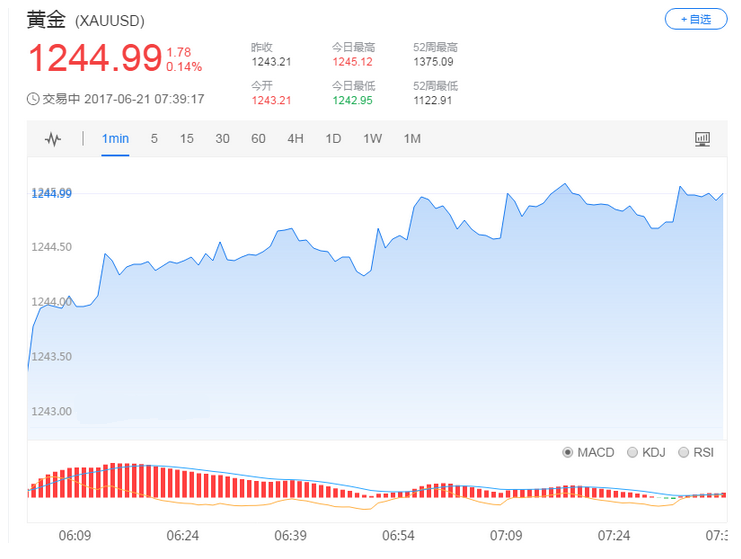Click the 黄金 (XAUUSD) title
The height and width of the screenshot is (559, 741).
click(88, 19)
